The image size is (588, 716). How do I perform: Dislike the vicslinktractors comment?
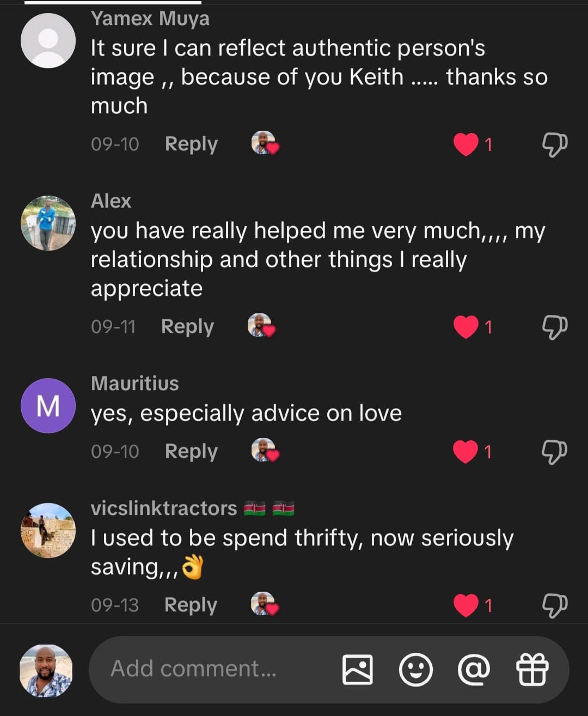pyautogui.click(x=554, y=605)
